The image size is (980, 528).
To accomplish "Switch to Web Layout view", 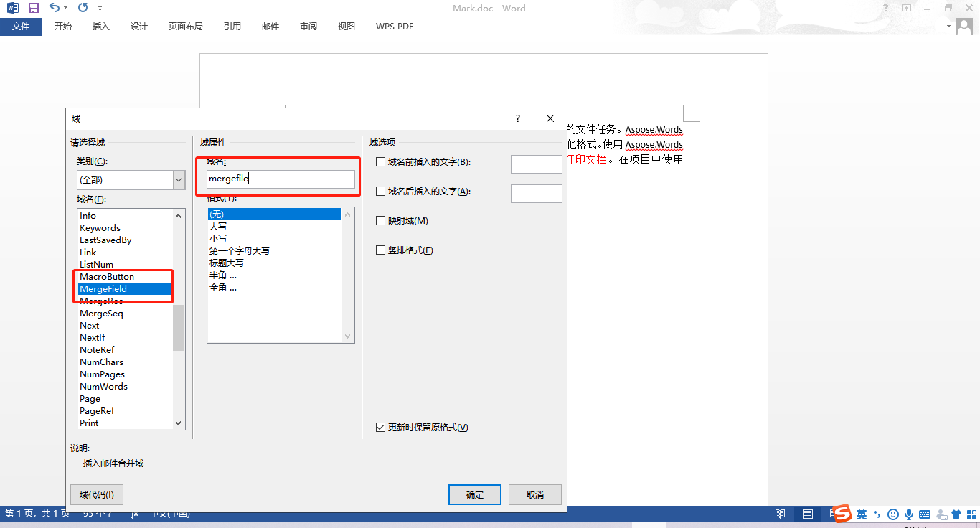I will pyautogui.click(x=834, y=513).
